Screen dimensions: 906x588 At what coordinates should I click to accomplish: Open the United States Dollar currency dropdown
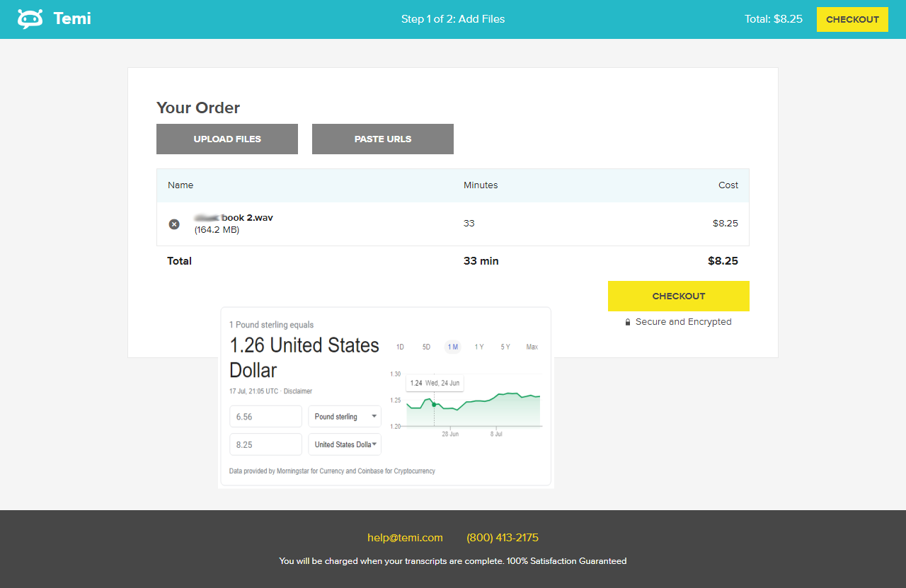click(345, 444)
